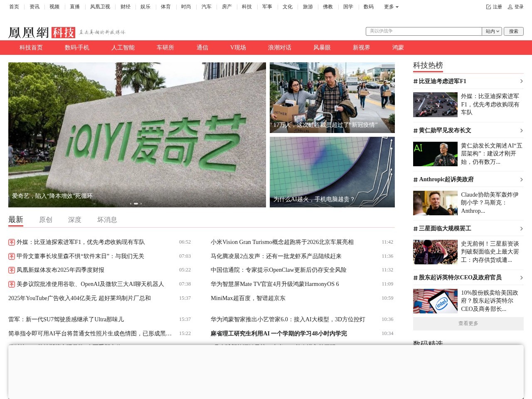Expand the 黄仁勋罕见发布长文 topic via its chevron
The image size is (532, 399).
[x=521, y=130]
